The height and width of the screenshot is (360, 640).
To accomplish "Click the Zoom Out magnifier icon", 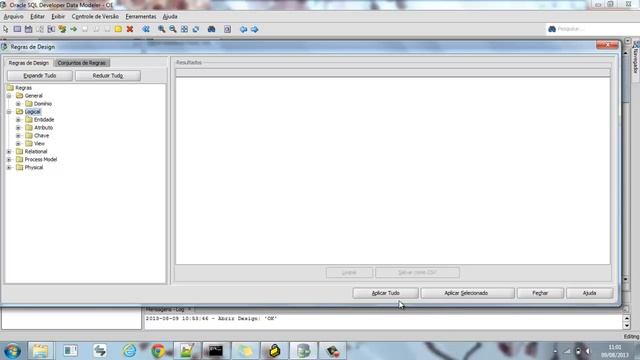I will click(x=173, y=29).
